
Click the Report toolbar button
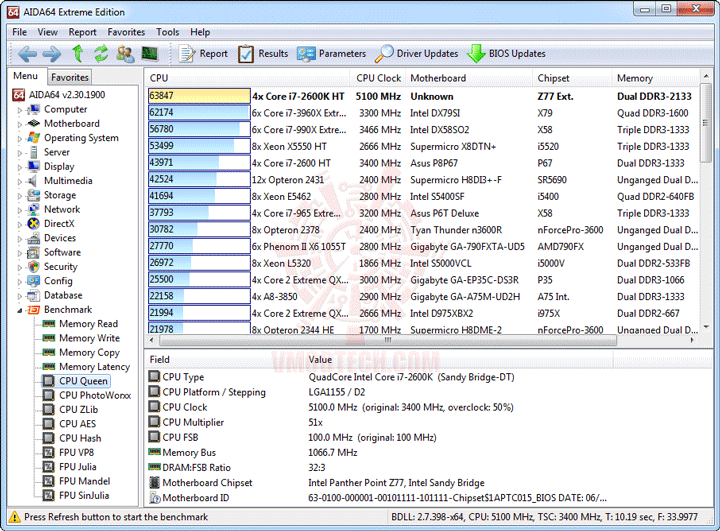point(203,54)
